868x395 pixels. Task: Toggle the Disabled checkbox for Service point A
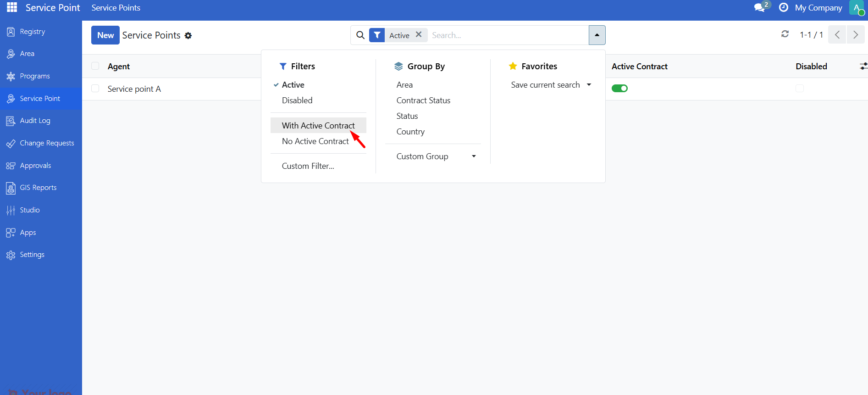800,89
